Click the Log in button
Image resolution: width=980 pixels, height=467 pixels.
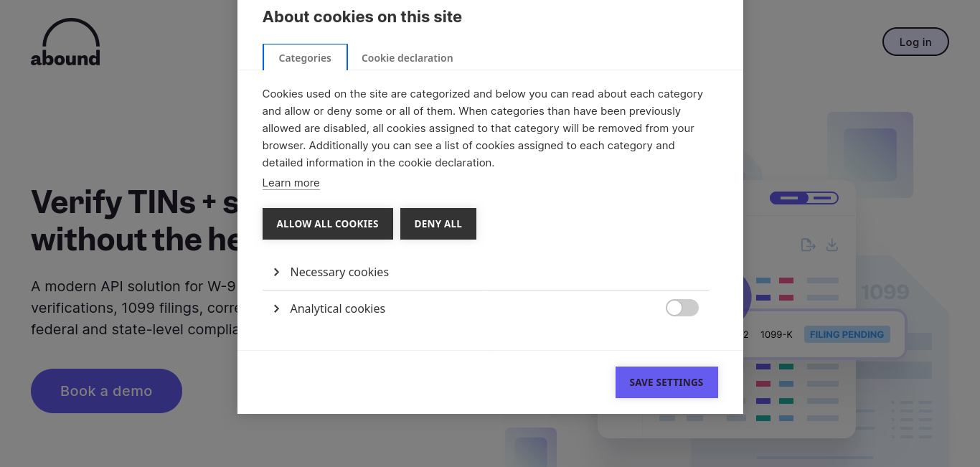915,42
